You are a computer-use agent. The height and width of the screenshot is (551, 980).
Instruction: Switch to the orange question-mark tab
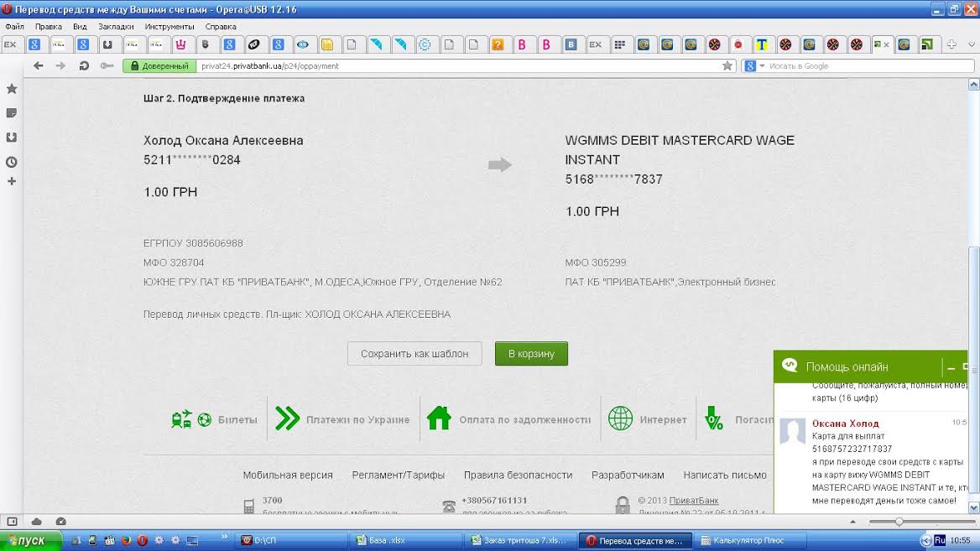click(498, 44)
